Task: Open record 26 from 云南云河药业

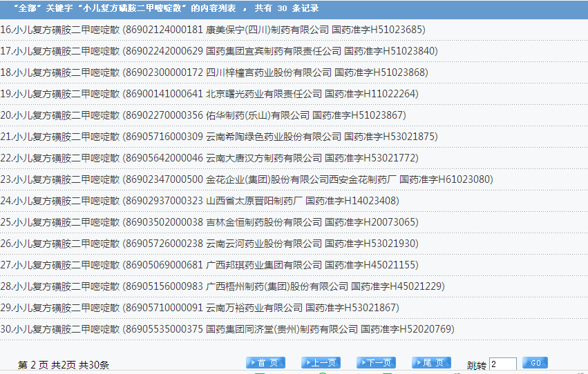Action: click(209, 244)
